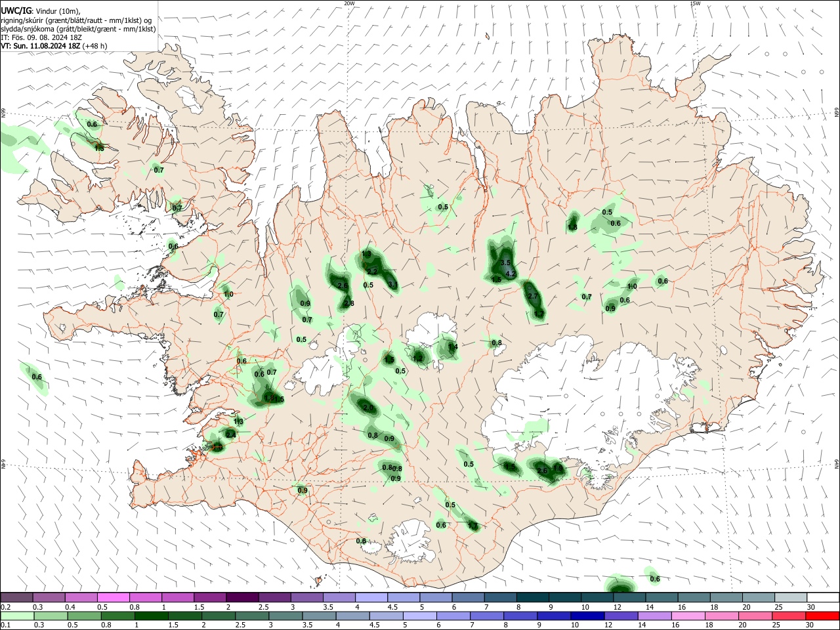Click the darkest purple swatch between 2 and 2.5, upper row

pyautogui.click(x=242, y=598)
